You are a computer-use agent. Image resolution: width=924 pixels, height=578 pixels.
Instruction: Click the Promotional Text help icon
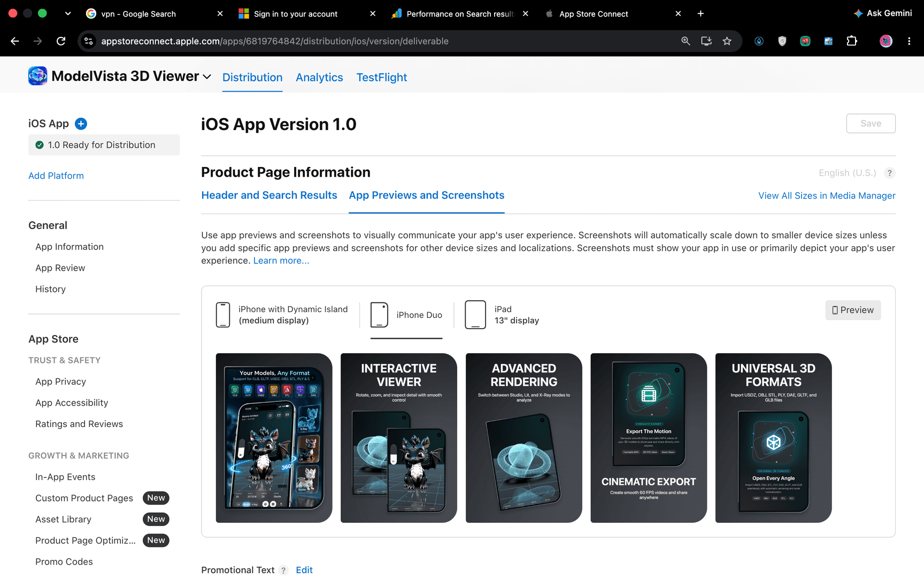click(x=283, y=570)
